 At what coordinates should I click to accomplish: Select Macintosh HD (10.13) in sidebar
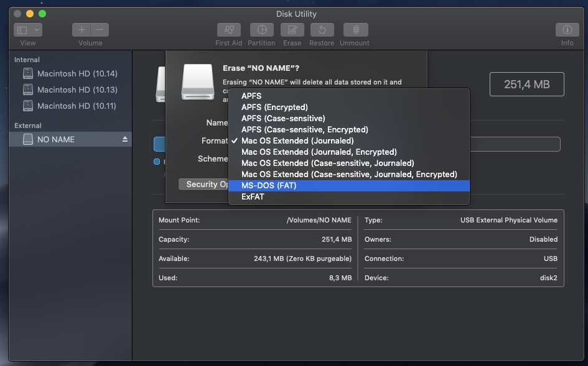coord(70,90)
